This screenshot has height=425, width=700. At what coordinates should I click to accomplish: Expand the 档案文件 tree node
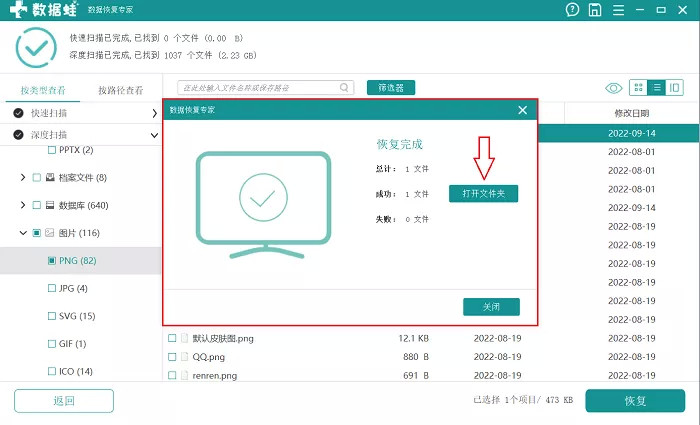(23, 178)
